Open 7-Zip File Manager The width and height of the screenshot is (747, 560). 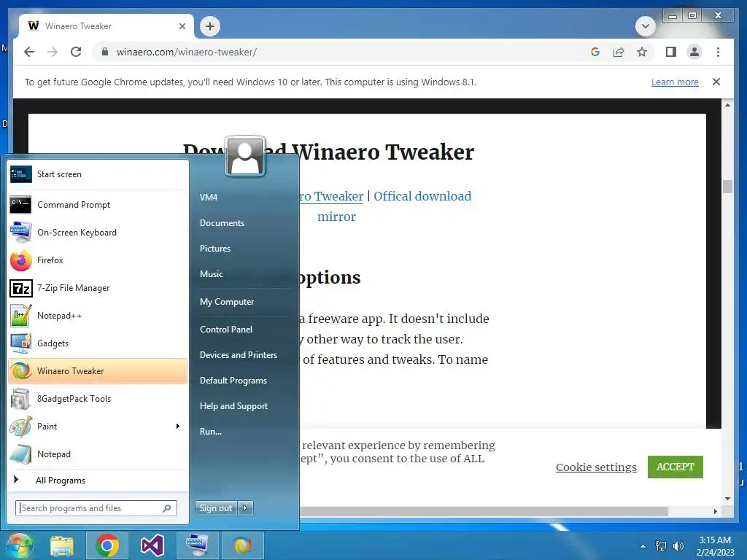tap(98, 287)
